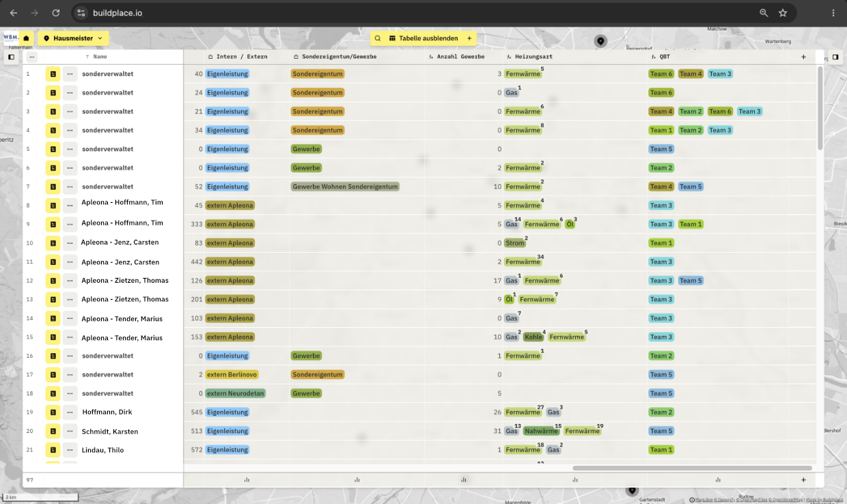Open ellipsis menu for Schmidt, Karsten row
The height and width of the screenshot is (504, 847).
pos(70,431)
